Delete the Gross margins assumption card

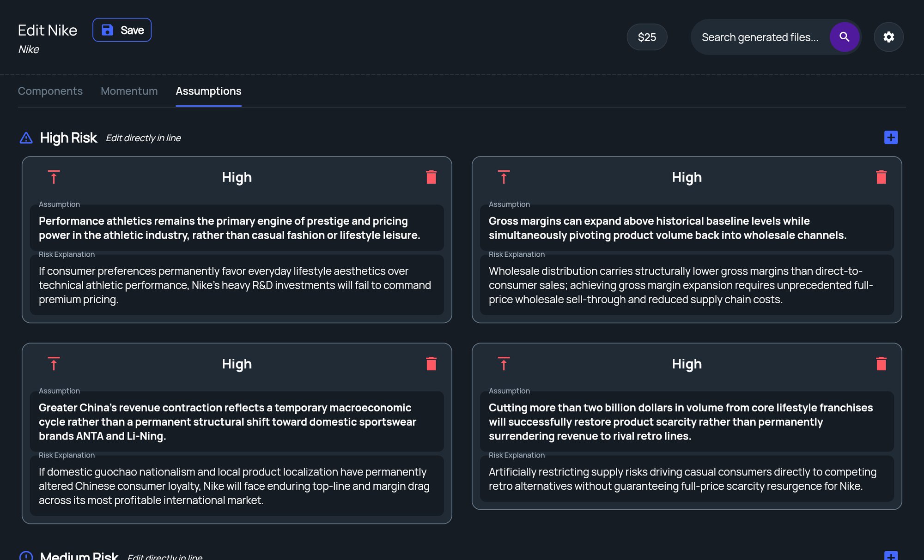click(881, 177)
